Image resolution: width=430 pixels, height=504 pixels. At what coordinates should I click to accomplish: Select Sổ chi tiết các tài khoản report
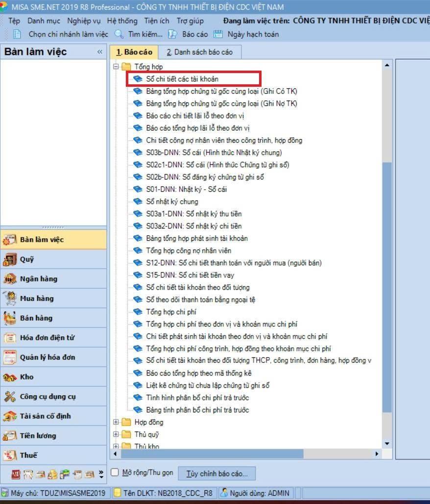(182, 79)
